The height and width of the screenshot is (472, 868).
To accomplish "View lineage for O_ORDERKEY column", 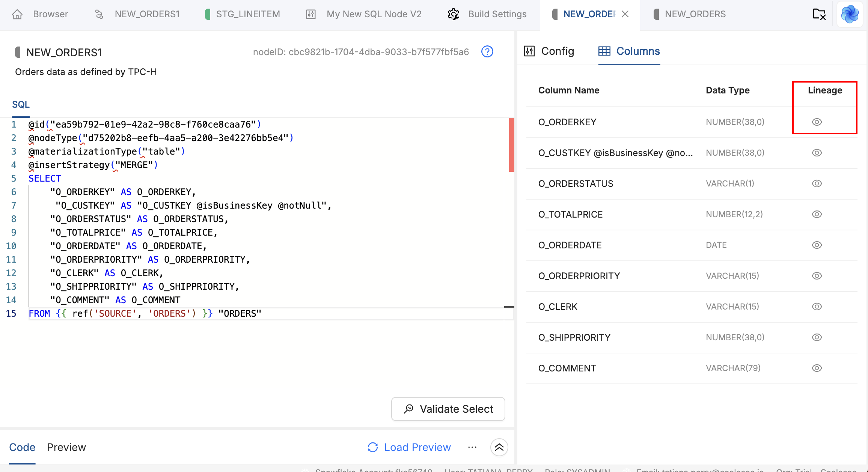I will tap(817, 122).
